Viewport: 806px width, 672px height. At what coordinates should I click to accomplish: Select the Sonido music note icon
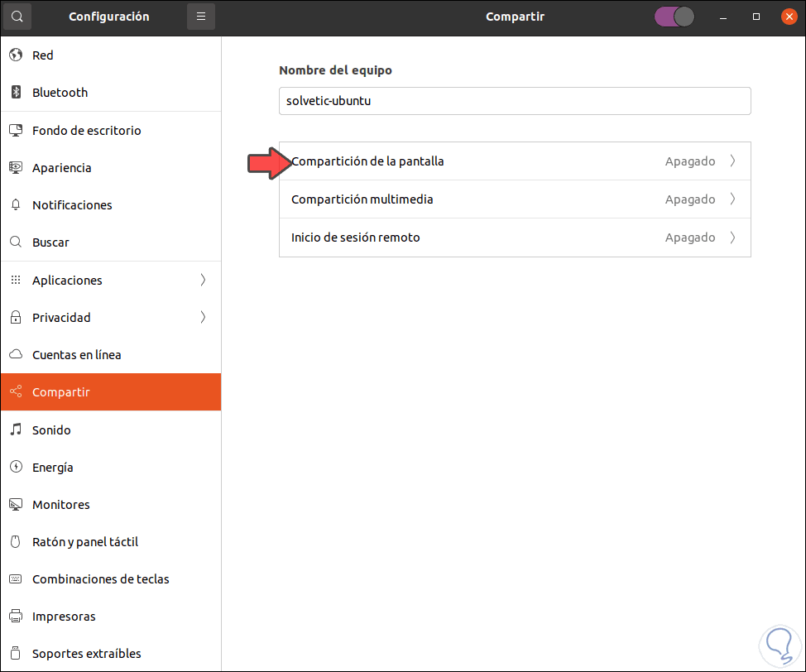click(x=16, y=430)
